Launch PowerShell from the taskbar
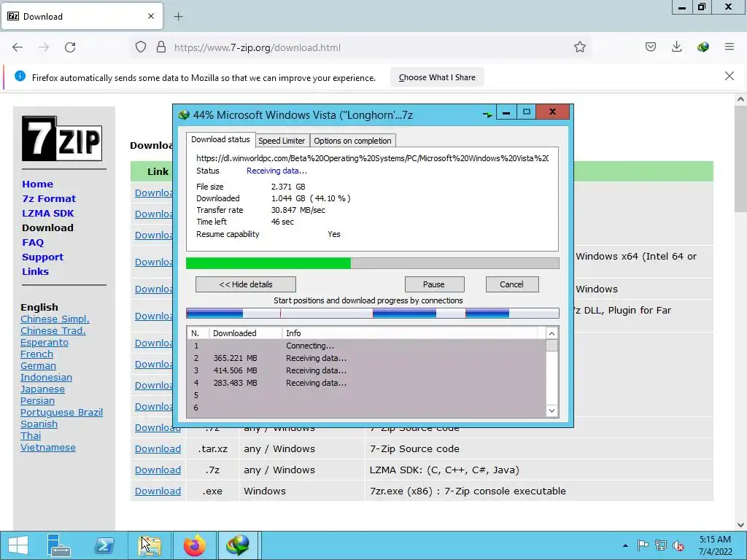Viewport: 747px width, 560px height. tap(104, 545)
